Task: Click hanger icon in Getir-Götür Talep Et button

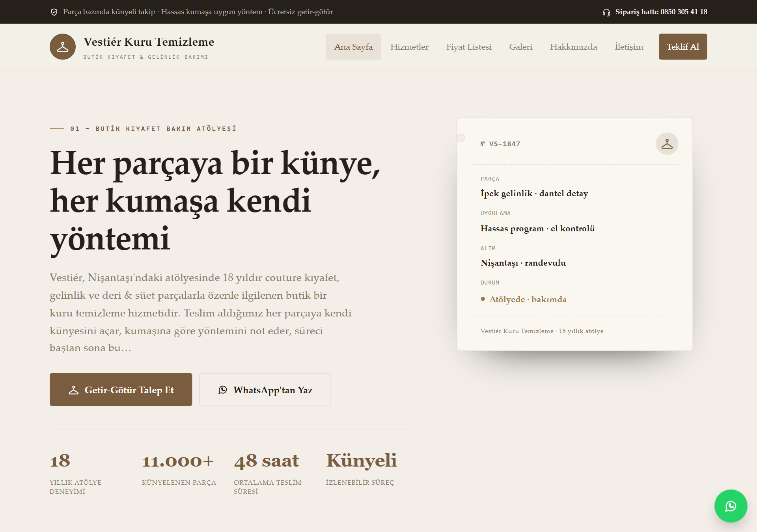Action: tap(74, 390)
